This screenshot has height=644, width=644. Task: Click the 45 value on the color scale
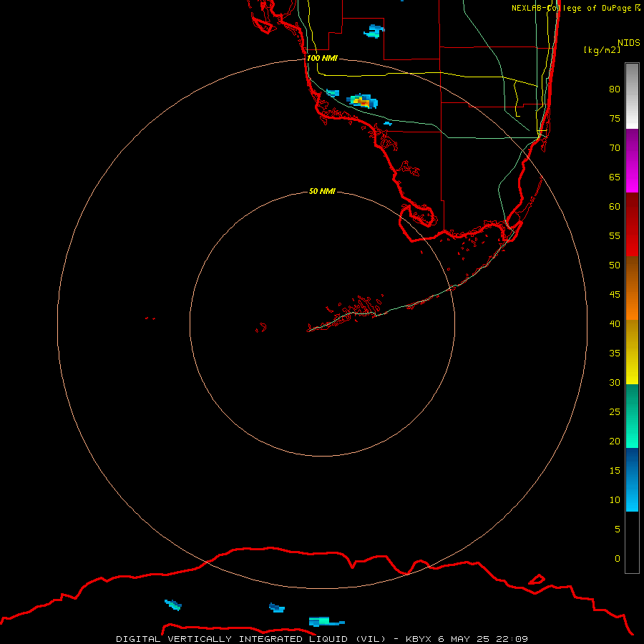point(615,295)
